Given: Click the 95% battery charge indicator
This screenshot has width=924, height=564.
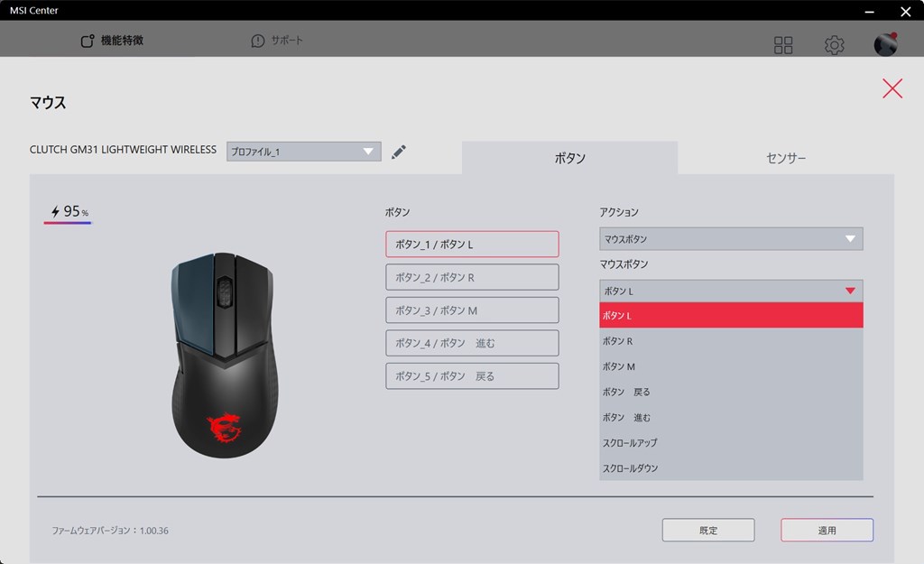Looking at the screenshot, I should (x=69, y=211).
